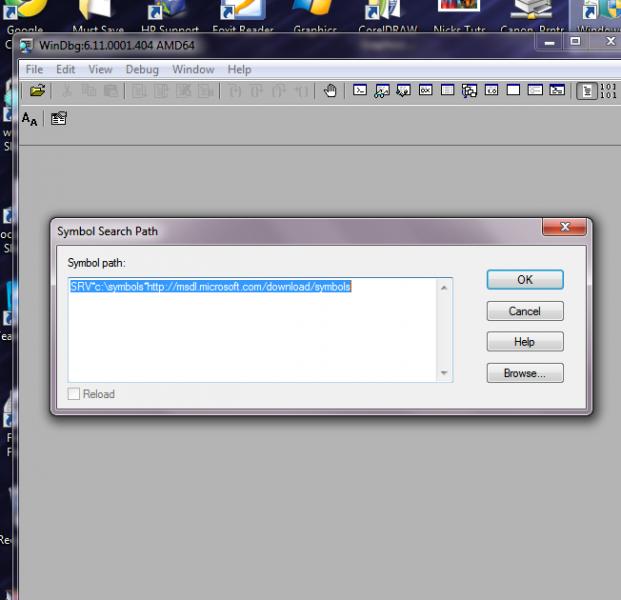Click the font AA toolbar icon
The height and width of the screenshot is (600, 621).
[x=29, y=118]
